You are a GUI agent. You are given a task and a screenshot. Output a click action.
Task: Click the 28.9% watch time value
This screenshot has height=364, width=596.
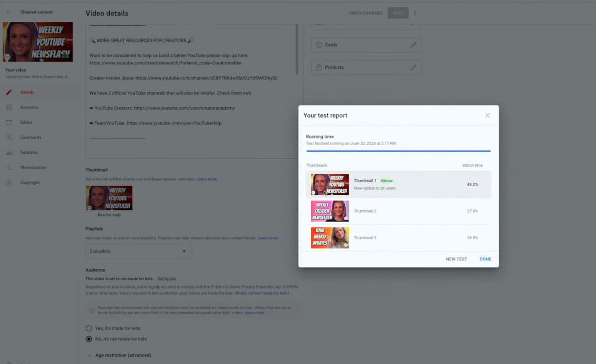click(472, 238)
